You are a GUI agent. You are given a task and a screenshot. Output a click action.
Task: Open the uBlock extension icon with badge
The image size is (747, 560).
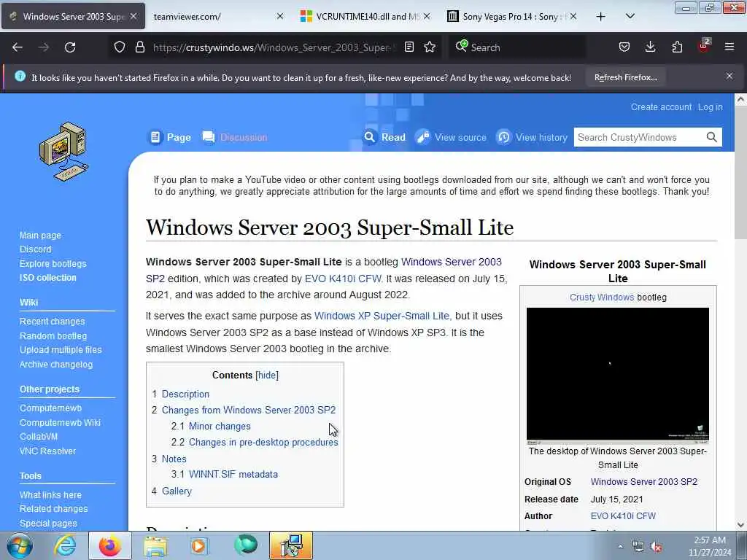pyautogui.click(x=704, y=46)
